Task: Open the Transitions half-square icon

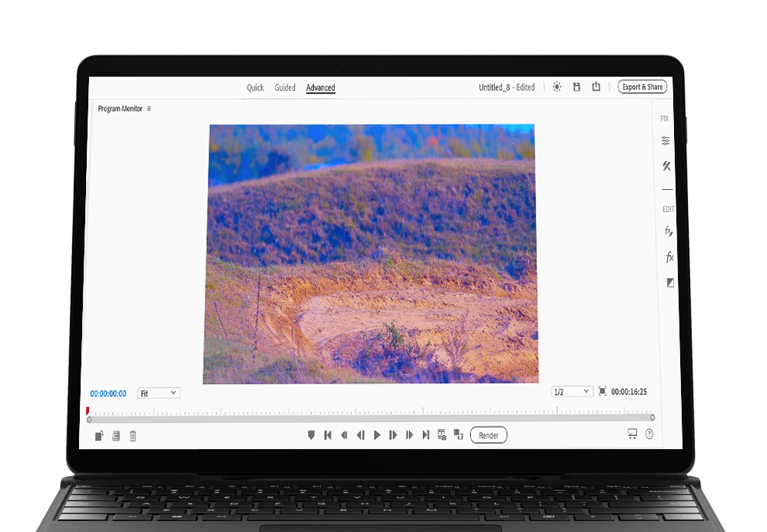Action: point(670,283)
